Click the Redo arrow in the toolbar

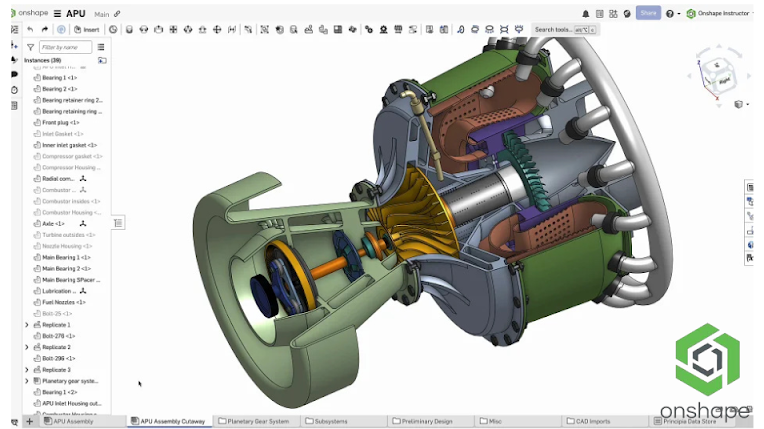coord(45,30)
